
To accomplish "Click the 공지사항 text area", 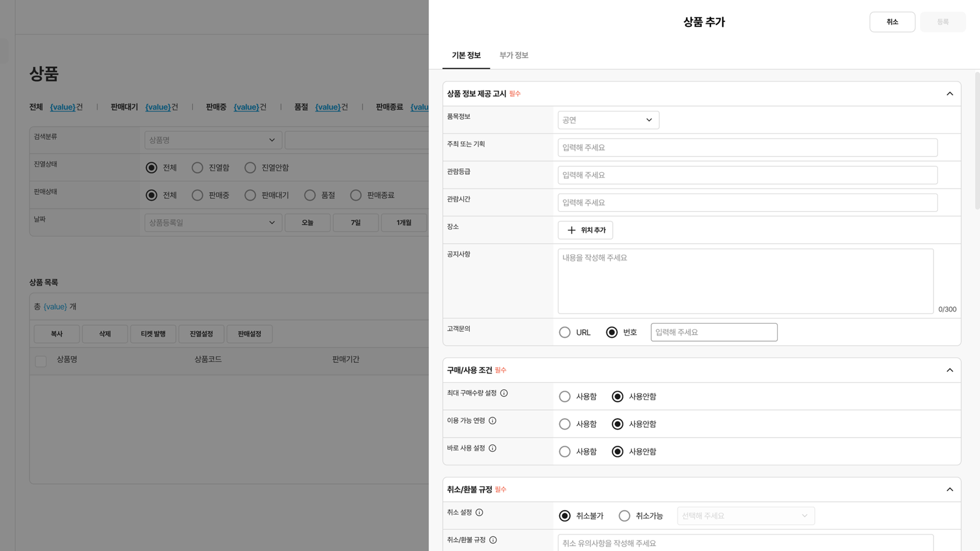I will (745, 281).
